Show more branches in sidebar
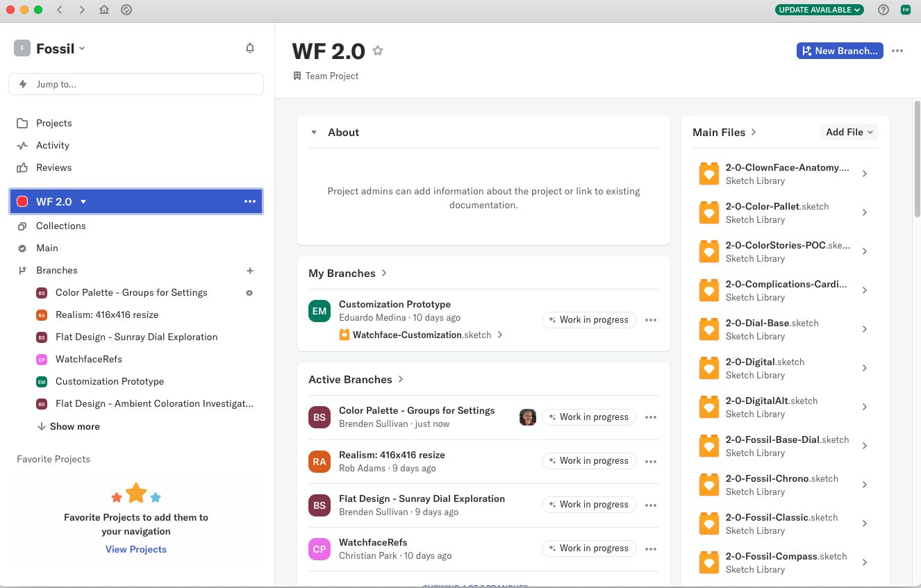 [69, 426]
